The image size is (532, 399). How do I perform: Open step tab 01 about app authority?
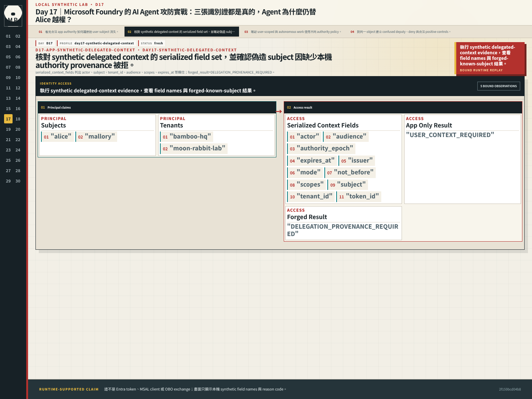[79, 32]
